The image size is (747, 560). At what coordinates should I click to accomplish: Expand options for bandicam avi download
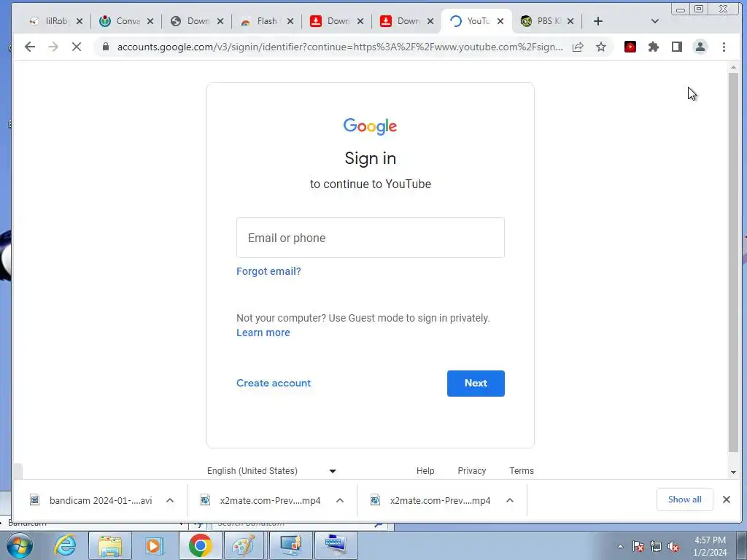point(169,500)
